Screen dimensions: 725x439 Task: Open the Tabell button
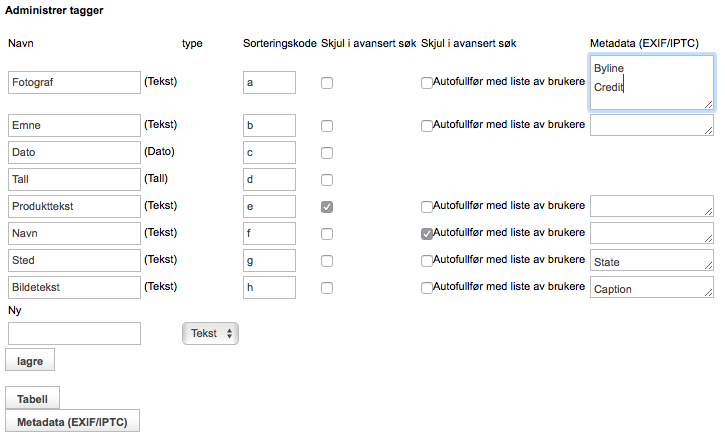coord(33,398)
